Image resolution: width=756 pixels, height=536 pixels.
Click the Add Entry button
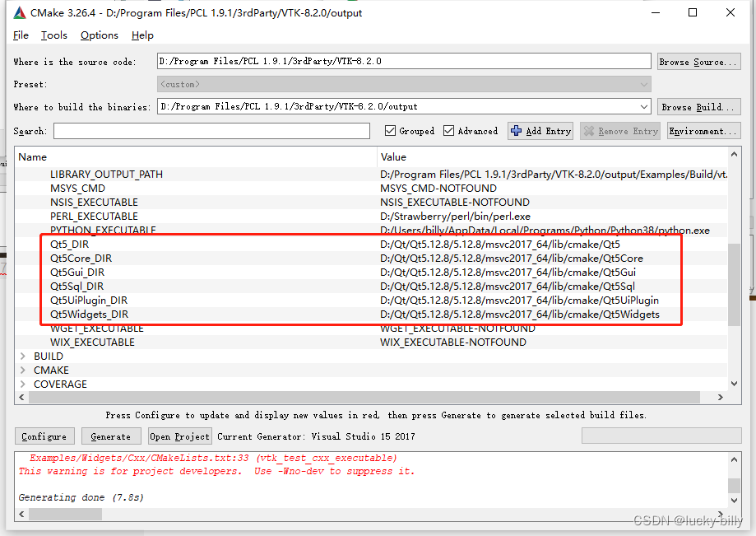[x=540, y=131]
